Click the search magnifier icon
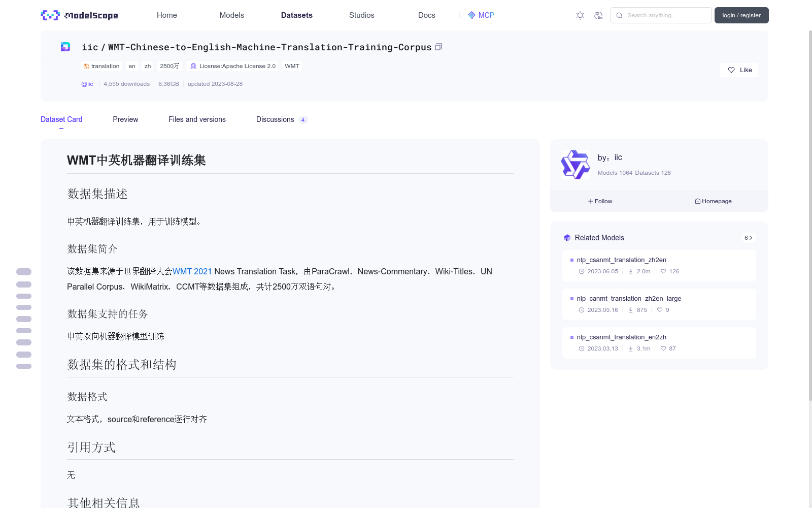Viewport: 812px width, 508px height. (x=619, y=15)
